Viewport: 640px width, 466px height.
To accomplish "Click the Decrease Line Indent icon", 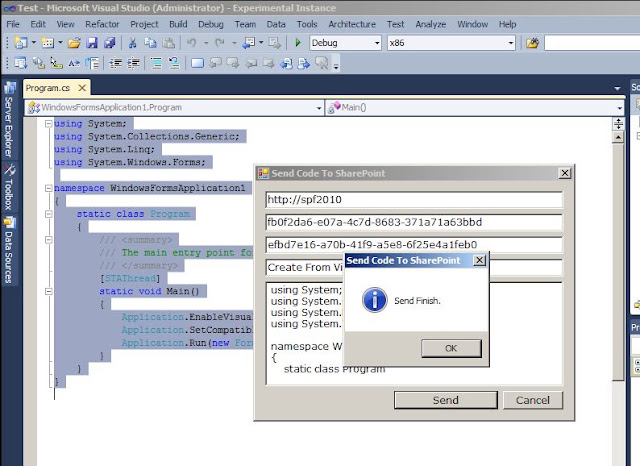I will point(116,63).
